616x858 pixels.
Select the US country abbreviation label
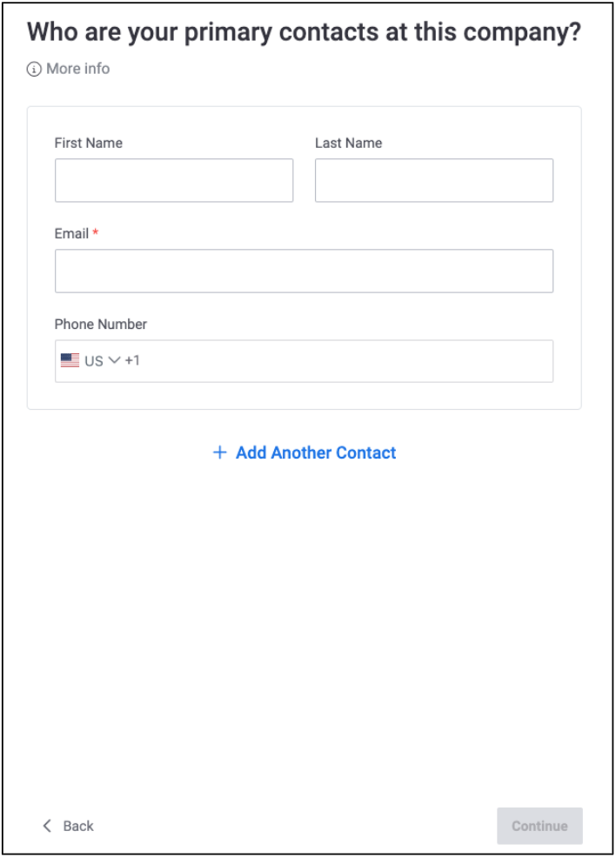[94, 360]
